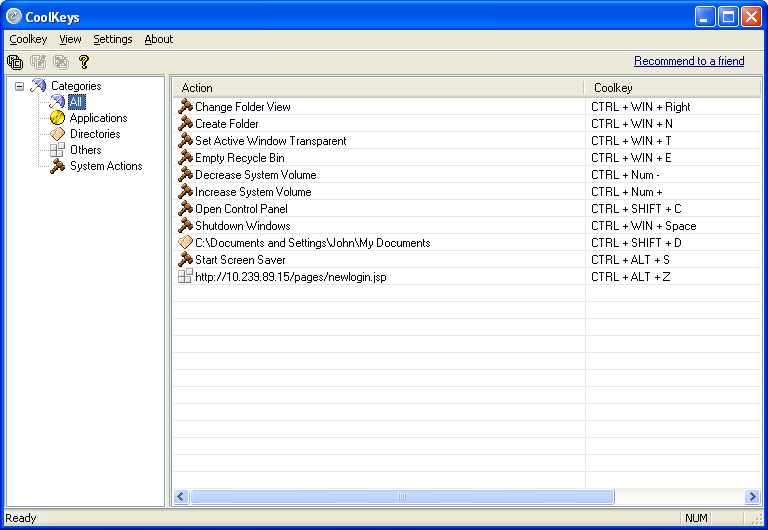Click the CTRL + WIN + N shortcut

point(632,124)
